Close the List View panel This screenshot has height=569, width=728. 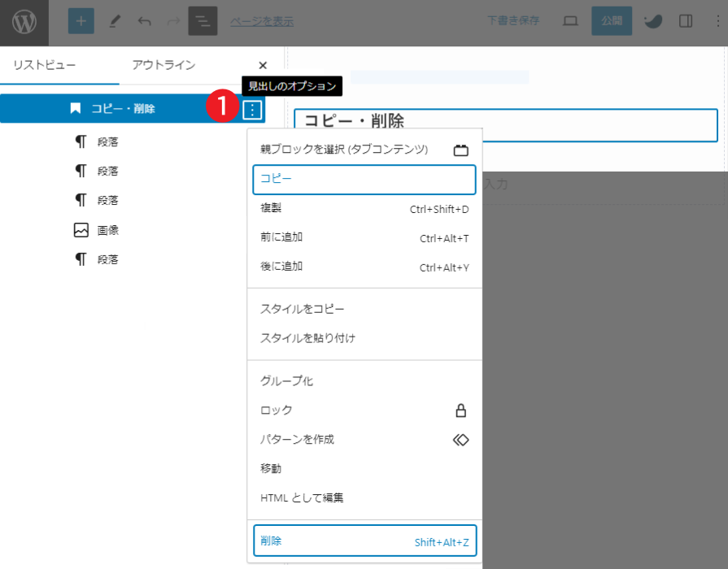point(262,66)
